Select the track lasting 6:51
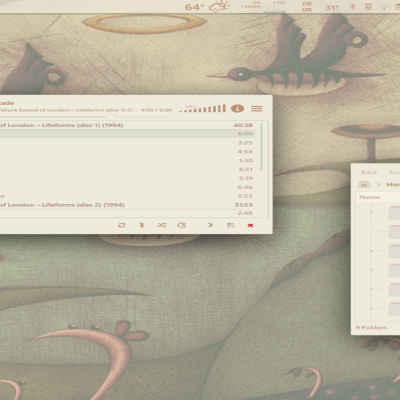400x400 pixels. 128,169
